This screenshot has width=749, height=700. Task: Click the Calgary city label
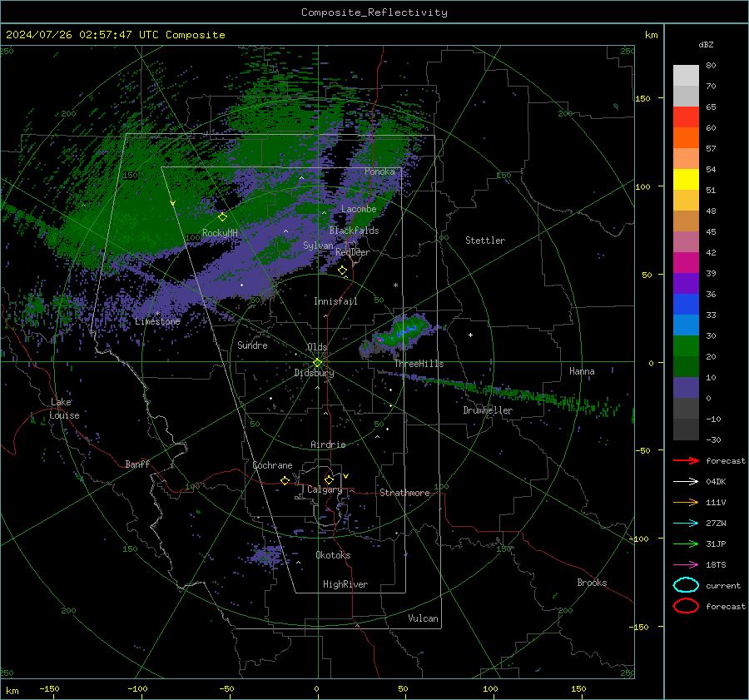point(325,489)
